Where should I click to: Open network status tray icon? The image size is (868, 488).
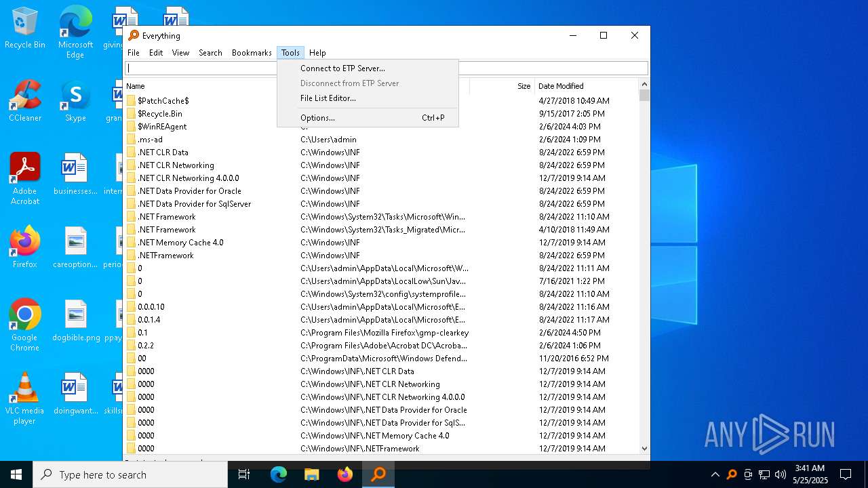764,474
